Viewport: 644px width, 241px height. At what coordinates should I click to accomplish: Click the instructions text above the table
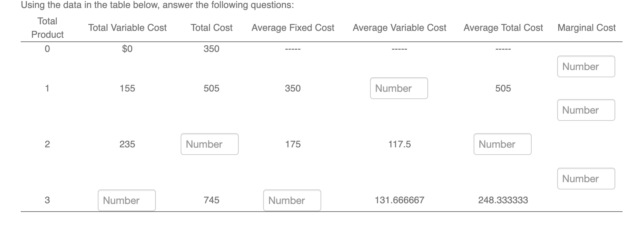tap(158, 5)
